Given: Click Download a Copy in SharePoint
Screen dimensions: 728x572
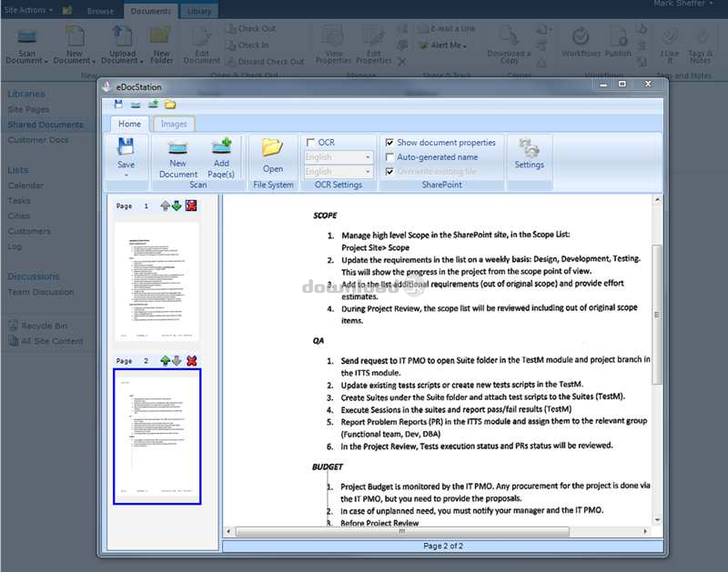Looking at the screenshot, I should tap(509, 46).
